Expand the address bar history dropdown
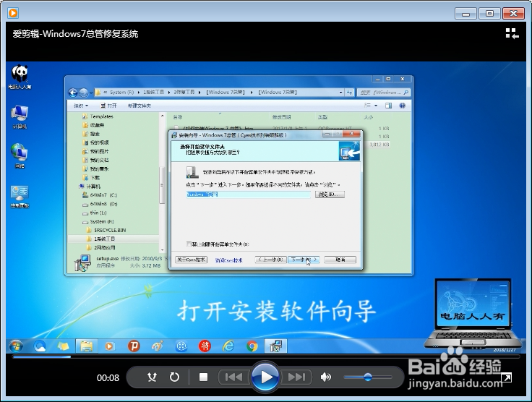Viewport: 532px width, 402px height. point(340,93)
